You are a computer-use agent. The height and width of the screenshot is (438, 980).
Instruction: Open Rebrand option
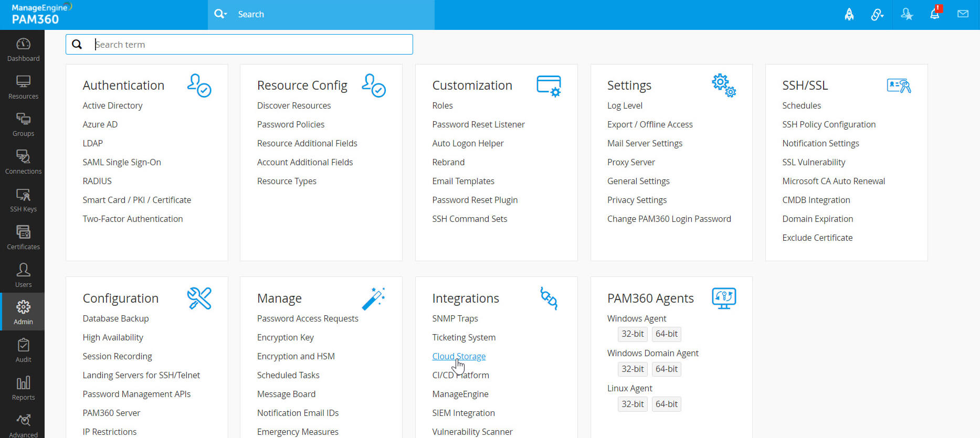(x=448, y=162)
